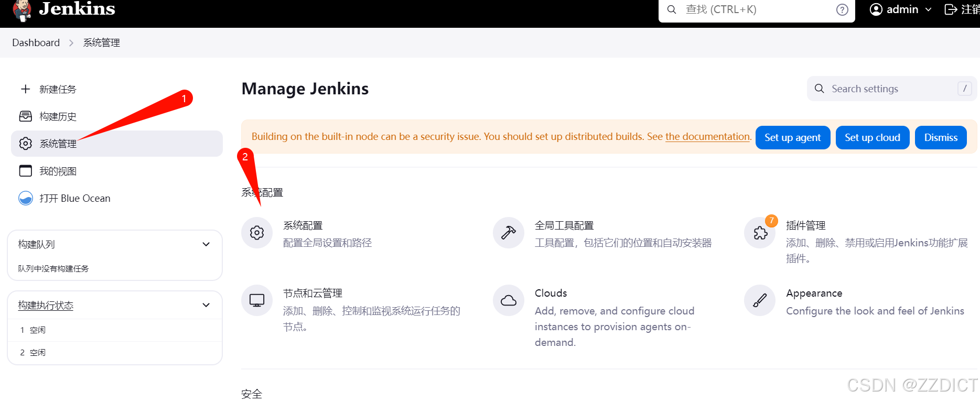Viewport: 980px width, 402px height.
Task: Dismiss the built-in node security warning
Action: (x=941, y=137)
